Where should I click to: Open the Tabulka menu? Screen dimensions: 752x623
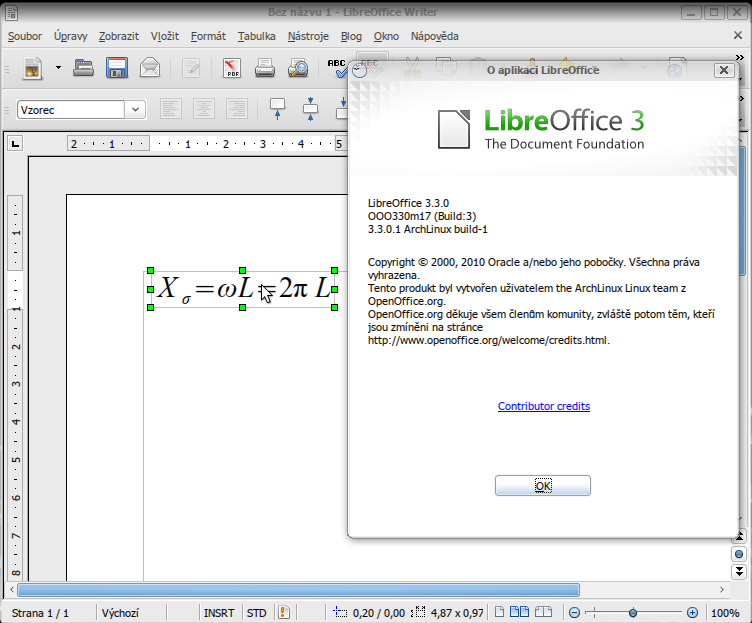pyautogui.click(x=257, y=36)
